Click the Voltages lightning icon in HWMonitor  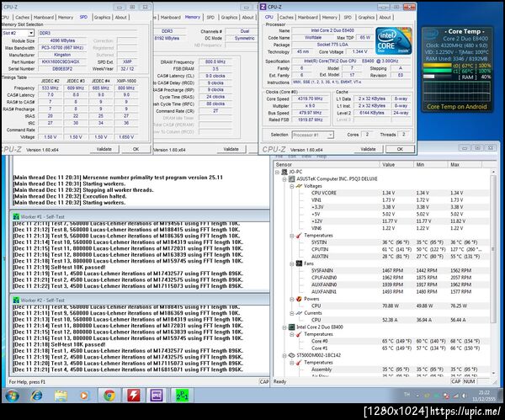[x=299, y=186]
